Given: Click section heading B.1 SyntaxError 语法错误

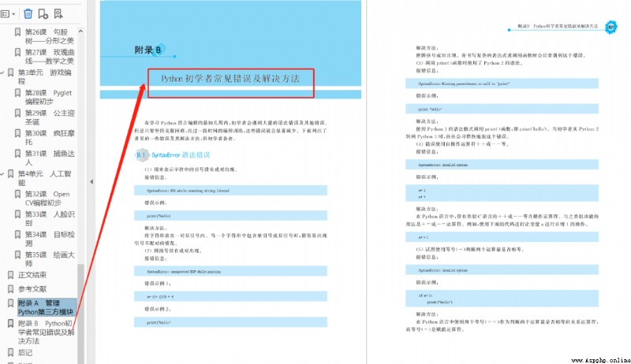Looking at the screenshot, I should [x=173, y=154].
